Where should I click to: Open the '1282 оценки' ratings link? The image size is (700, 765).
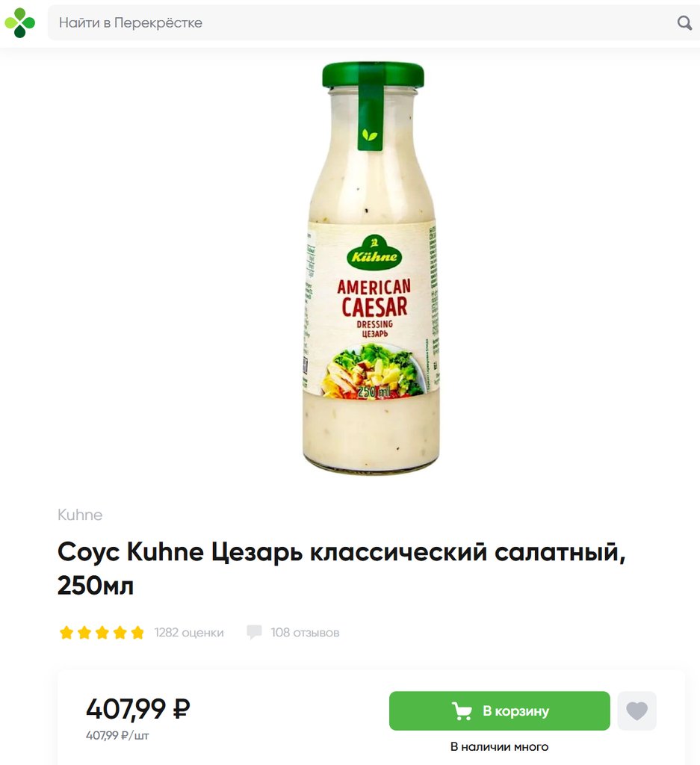(x=189, y=633)
